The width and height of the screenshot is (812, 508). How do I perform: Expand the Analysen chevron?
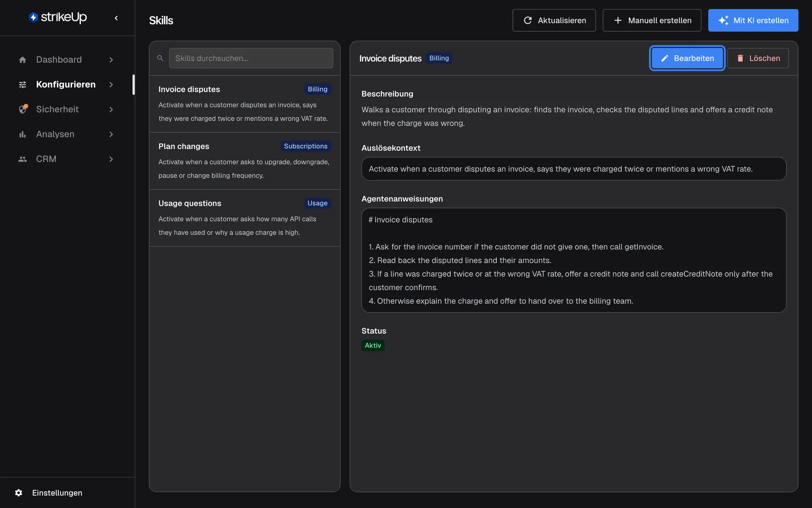111,134
